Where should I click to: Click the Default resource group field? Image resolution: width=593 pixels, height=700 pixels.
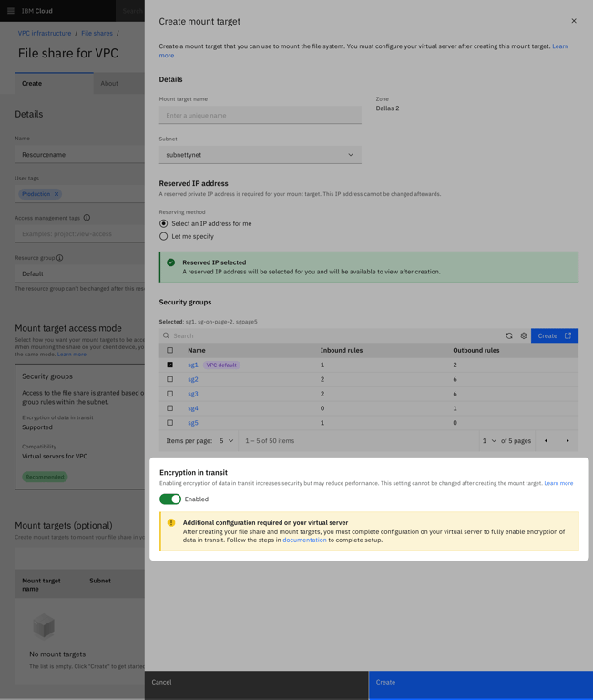[x=79, y=273]
